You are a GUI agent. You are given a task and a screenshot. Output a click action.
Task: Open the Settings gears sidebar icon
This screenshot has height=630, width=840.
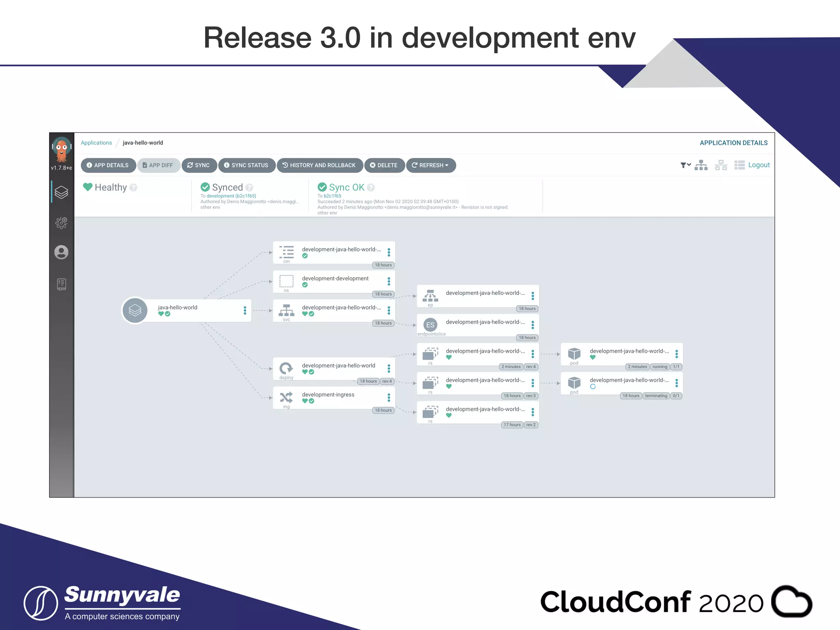(62, 223)
